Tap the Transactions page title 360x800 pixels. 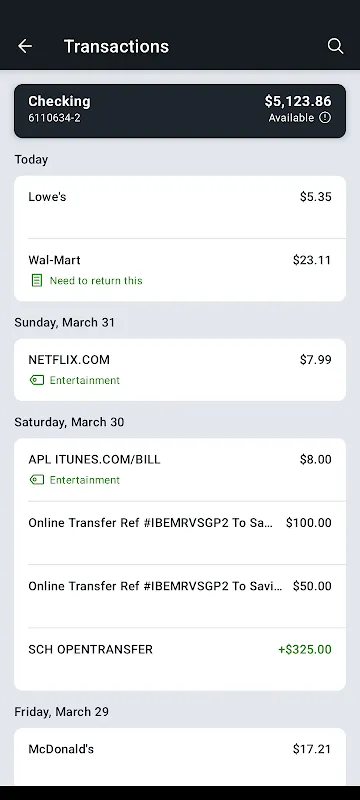coord(116,46)
